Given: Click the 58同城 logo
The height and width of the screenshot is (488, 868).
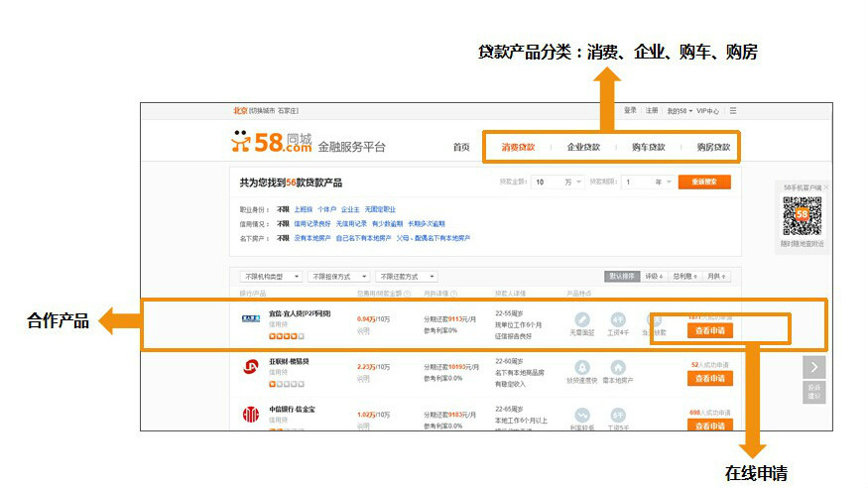Looking at the screenshot, I should (271, 142).
